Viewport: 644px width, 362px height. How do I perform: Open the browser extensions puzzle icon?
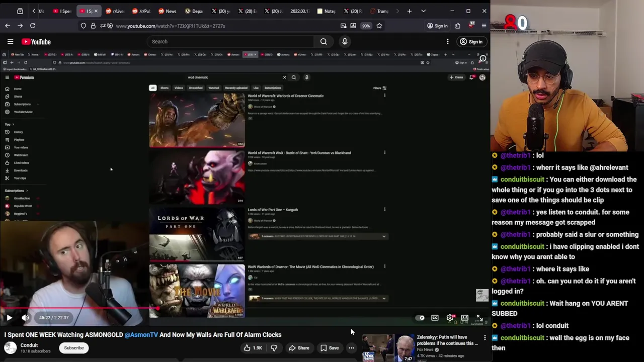tap(458, 26)
